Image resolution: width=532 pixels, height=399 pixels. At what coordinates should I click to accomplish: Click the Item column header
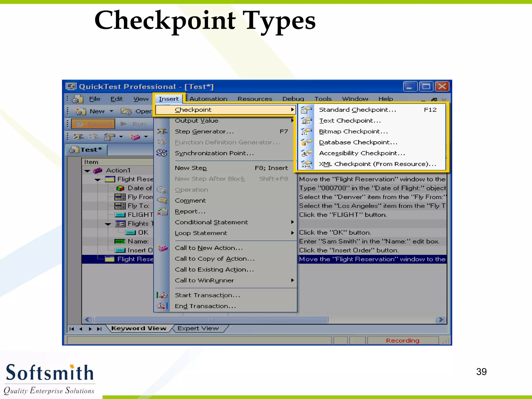118,162
